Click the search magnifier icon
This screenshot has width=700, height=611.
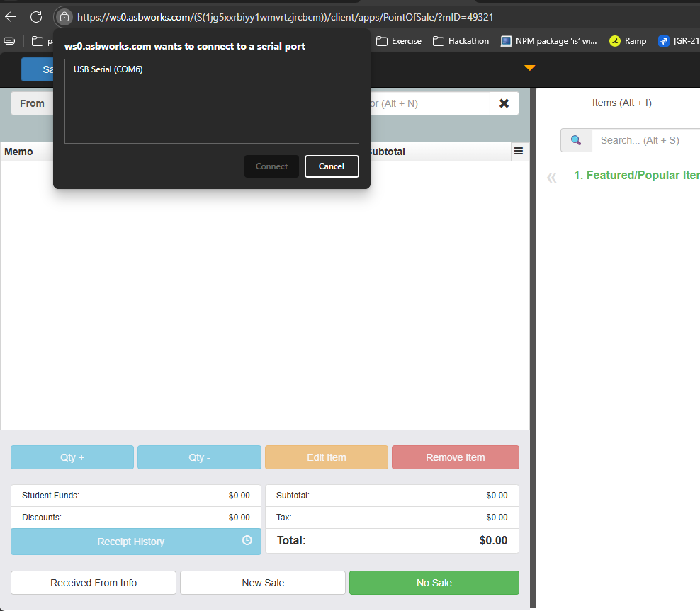point(576,140)
